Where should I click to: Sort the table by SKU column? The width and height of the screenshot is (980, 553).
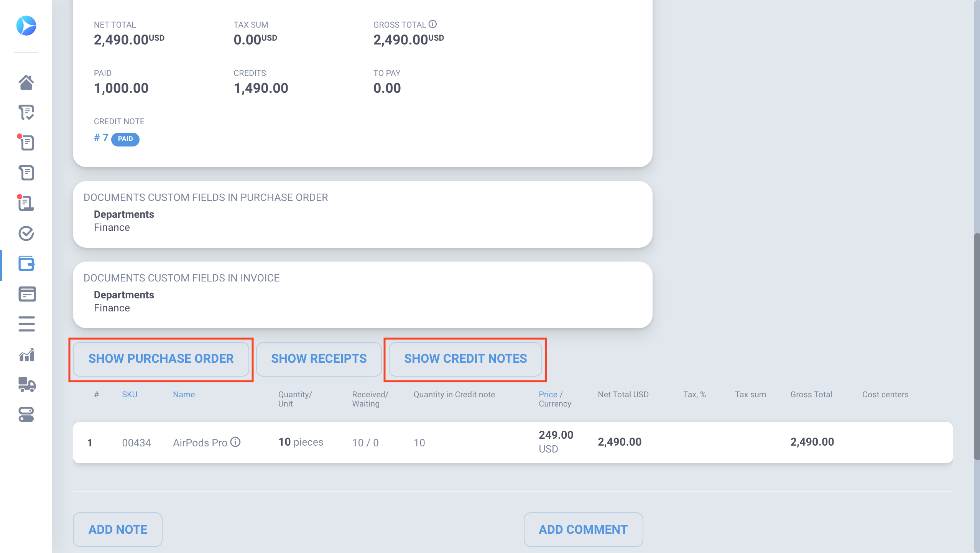[129, 394]
